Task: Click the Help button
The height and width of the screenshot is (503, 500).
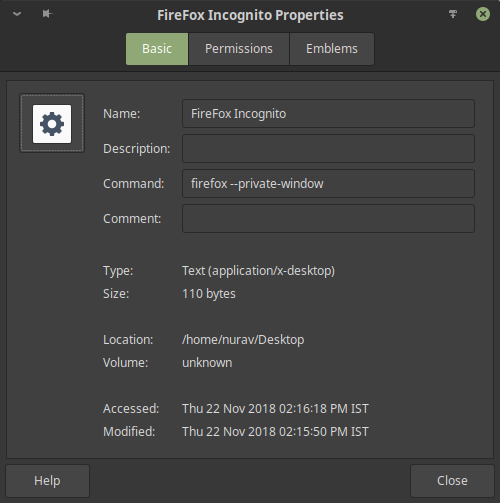Action: (x=47, y=481)
